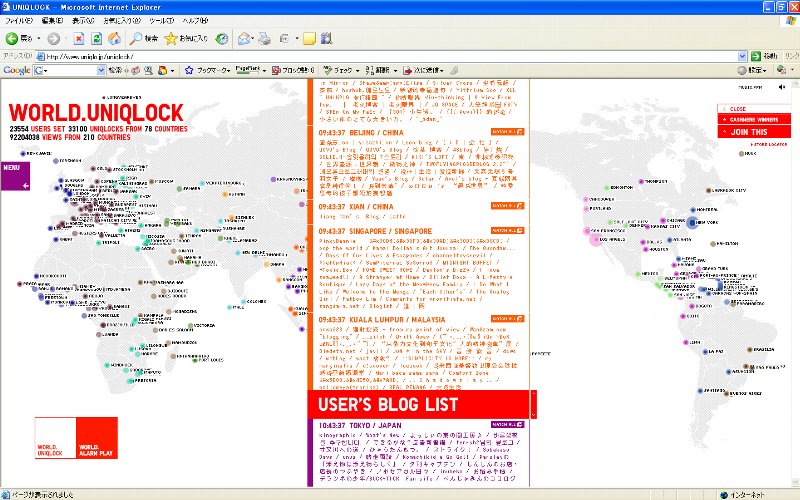Screen dimensions: 800x500
Task: Print the page with printer icon
Action: 264,38
